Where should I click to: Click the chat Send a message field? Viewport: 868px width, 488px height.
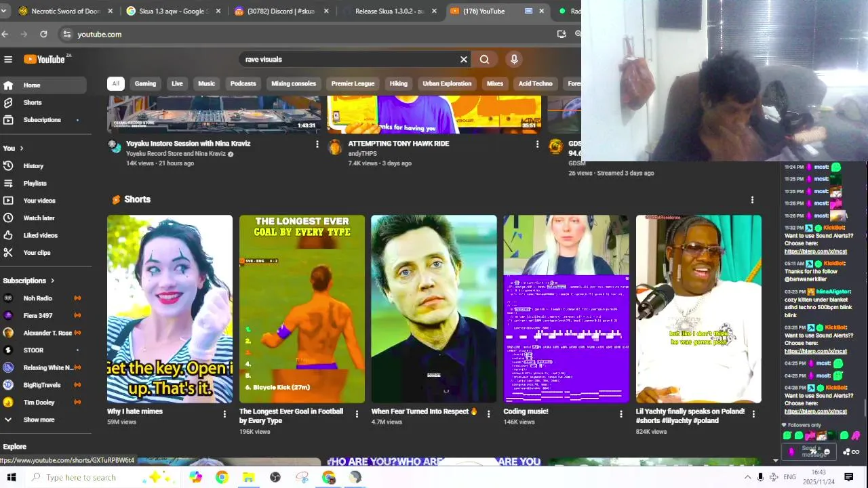810,452
